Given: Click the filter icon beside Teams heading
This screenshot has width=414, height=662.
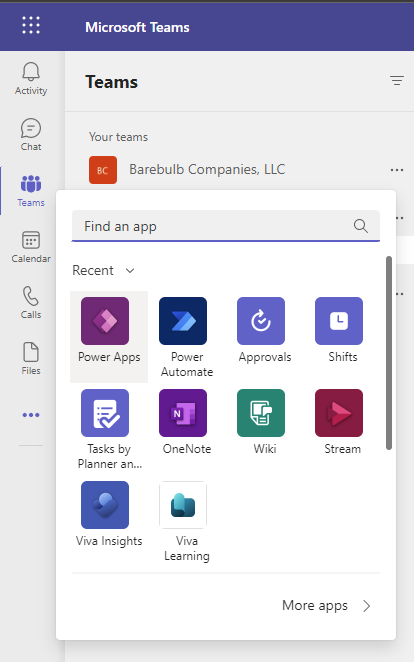Looking at the screenshot, I should 397,80.
